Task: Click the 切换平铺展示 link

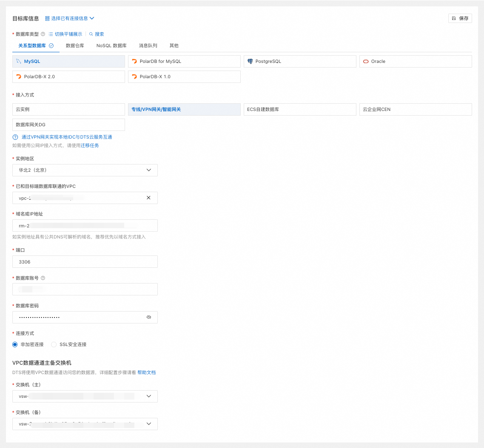Action: (x=65, y=34)
